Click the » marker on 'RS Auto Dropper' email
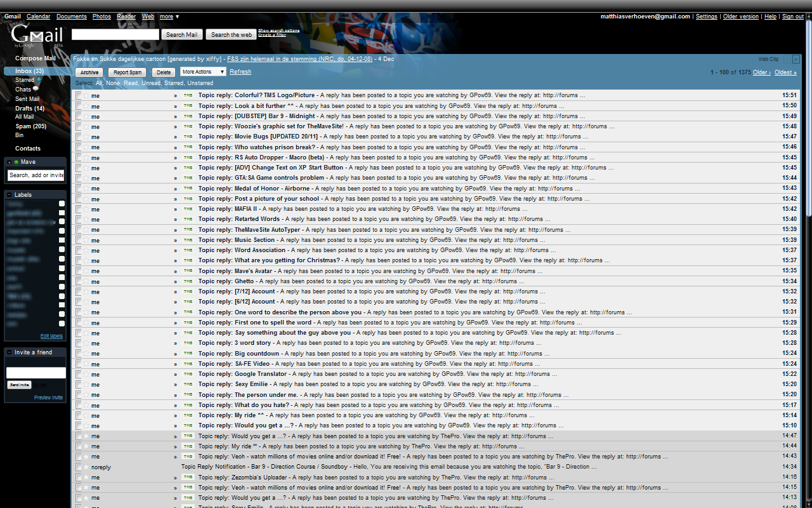The width and height of the screenshot is (812, 508). point(176,157)
